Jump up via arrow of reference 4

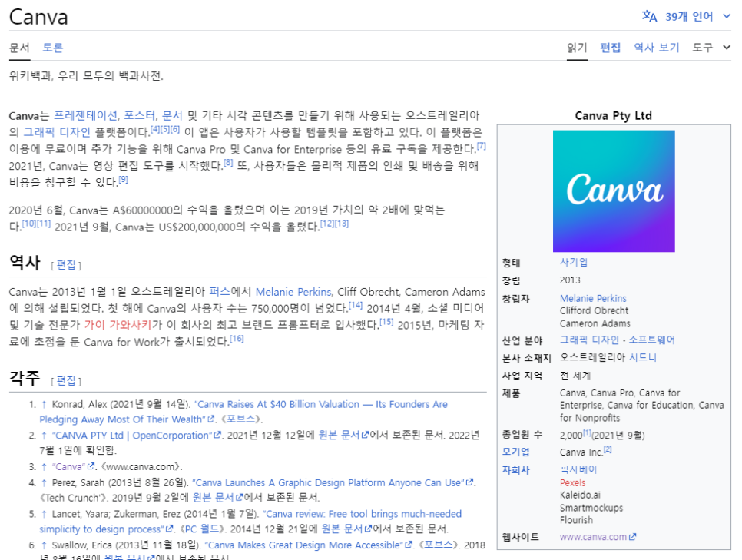pyautogui.click(x=44, y=483)
